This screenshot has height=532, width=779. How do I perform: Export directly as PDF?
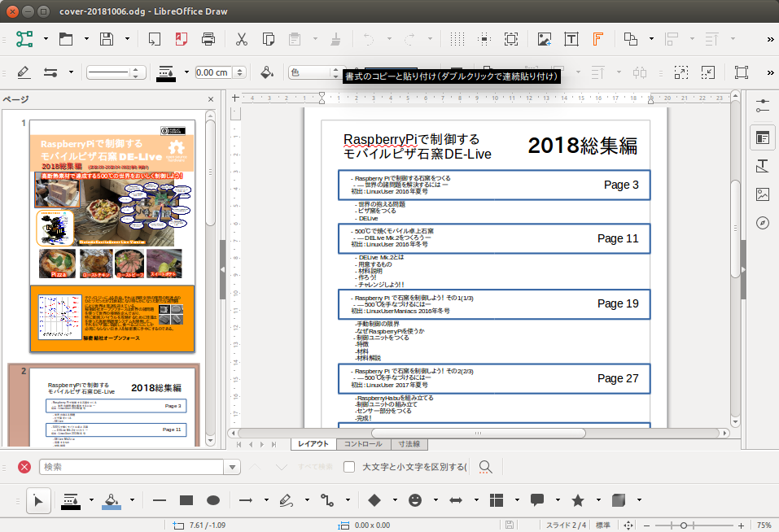[182, 39]
